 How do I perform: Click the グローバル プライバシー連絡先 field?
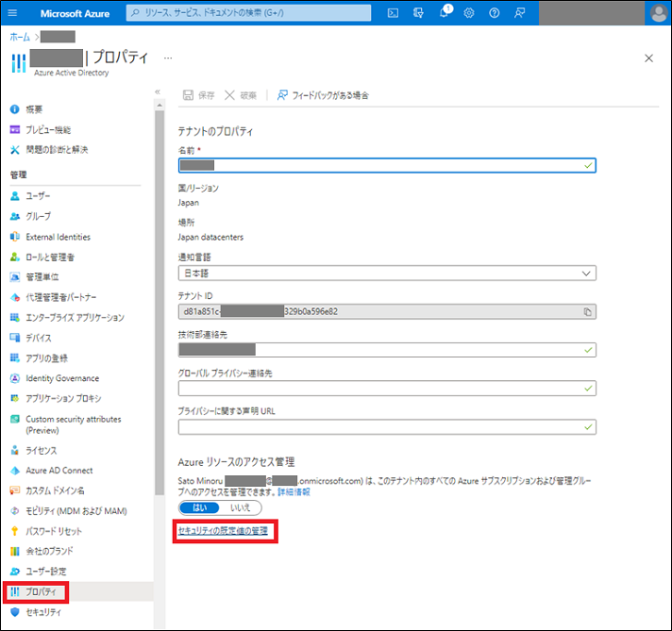(387, 389)
